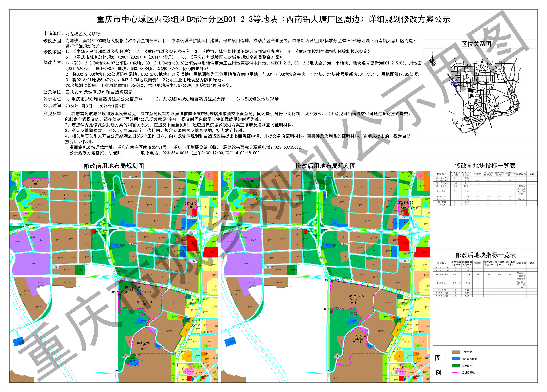
Task: Select 重庆市九龙坡区规划和自然资源局 after 公示单位
Action: pos(99,92)
